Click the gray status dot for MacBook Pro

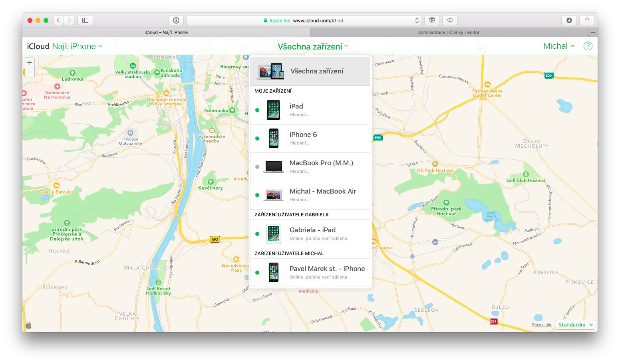257,167
